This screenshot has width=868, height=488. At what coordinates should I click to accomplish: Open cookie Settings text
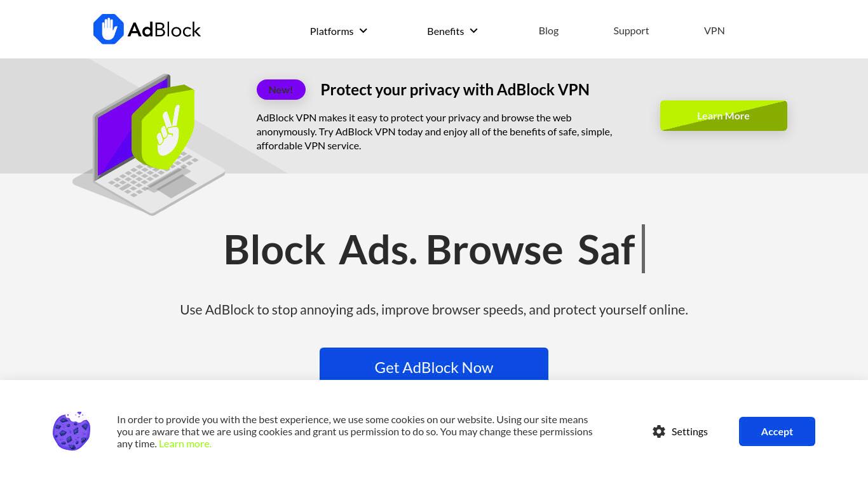(689, 431)
